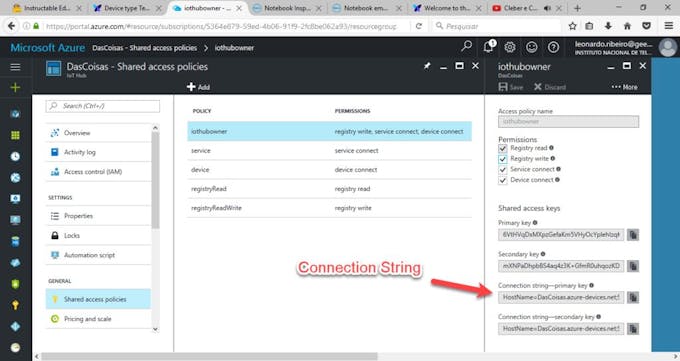Screen dimensions: 680x361
Task: Click the green plus New resource icon
Action: [15, 88]
